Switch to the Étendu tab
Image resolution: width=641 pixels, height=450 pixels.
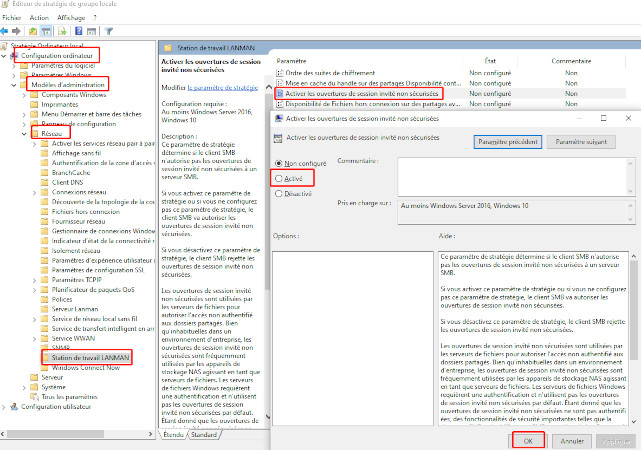[173, 435]
